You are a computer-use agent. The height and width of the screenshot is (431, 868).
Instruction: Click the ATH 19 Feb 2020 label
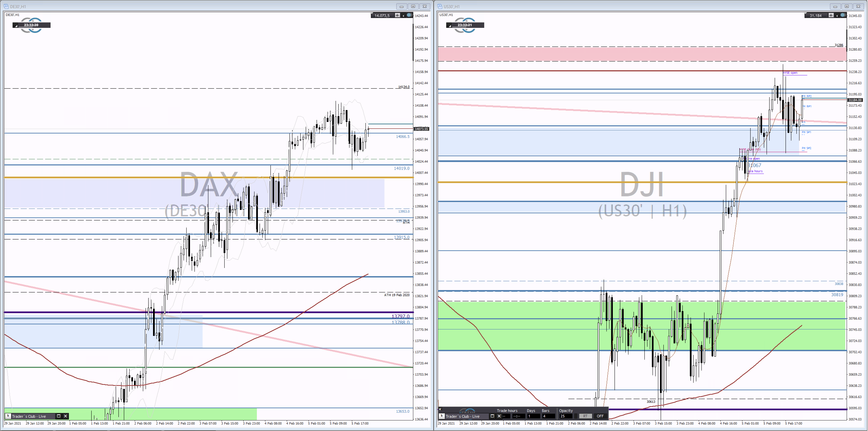[397, 295]
